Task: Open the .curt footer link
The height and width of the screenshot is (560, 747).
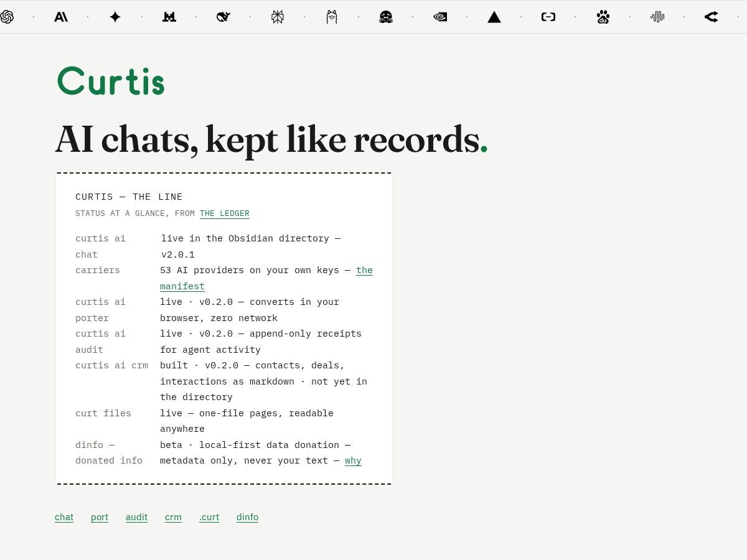Action: [209, 517]
